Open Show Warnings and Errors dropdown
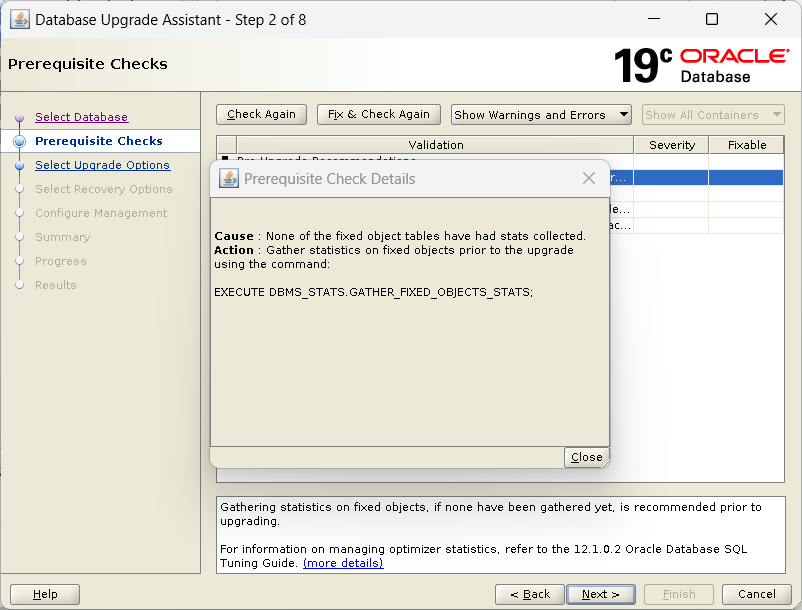Image resolution: width=802 pixels, height=610 pixels. (541, 115)
